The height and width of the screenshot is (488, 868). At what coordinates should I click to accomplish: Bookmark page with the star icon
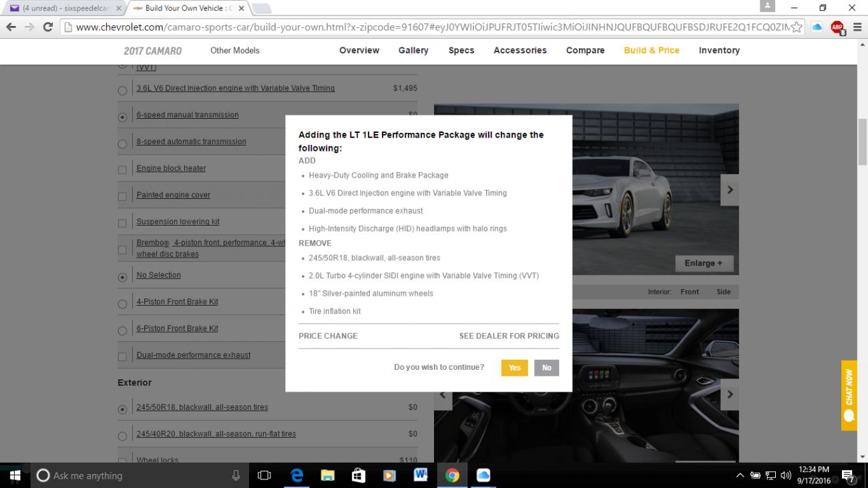click(796, 27)
